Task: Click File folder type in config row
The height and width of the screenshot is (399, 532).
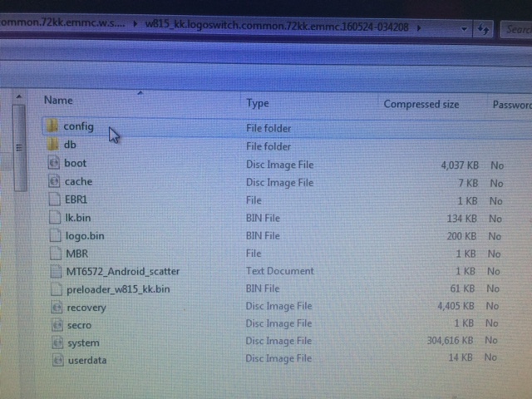Action: coord(268,129)
